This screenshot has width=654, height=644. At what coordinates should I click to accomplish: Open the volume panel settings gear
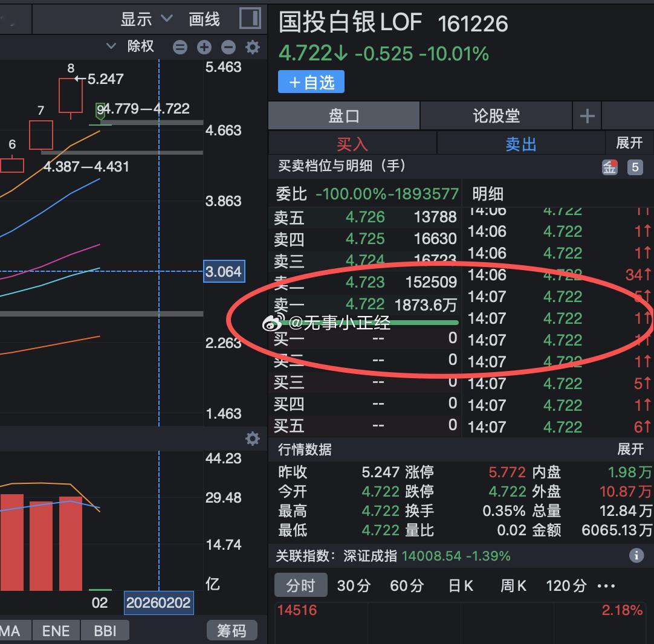pyautogui.click(x=252, y=439)
